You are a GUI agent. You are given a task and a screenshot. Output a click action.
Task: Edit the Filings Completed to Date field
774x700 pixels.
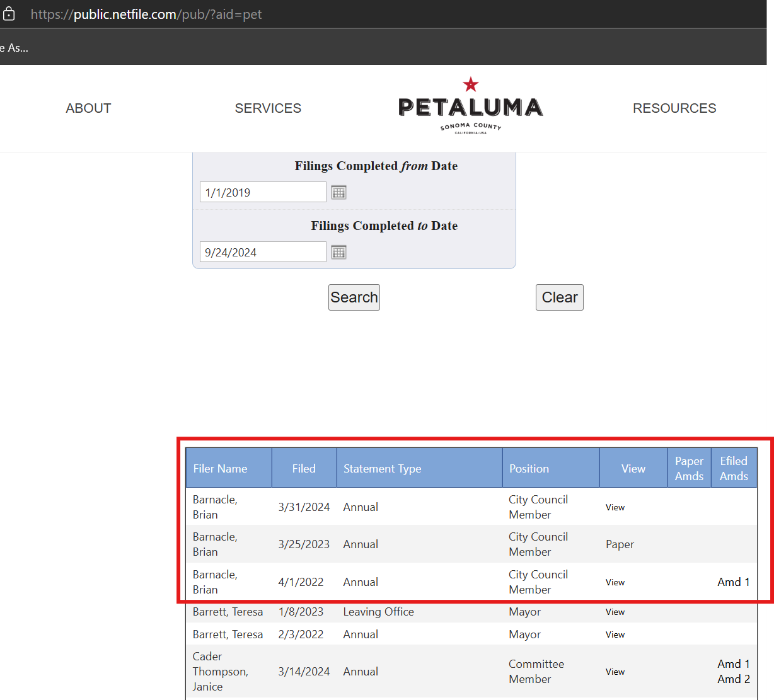coord(263,252)
